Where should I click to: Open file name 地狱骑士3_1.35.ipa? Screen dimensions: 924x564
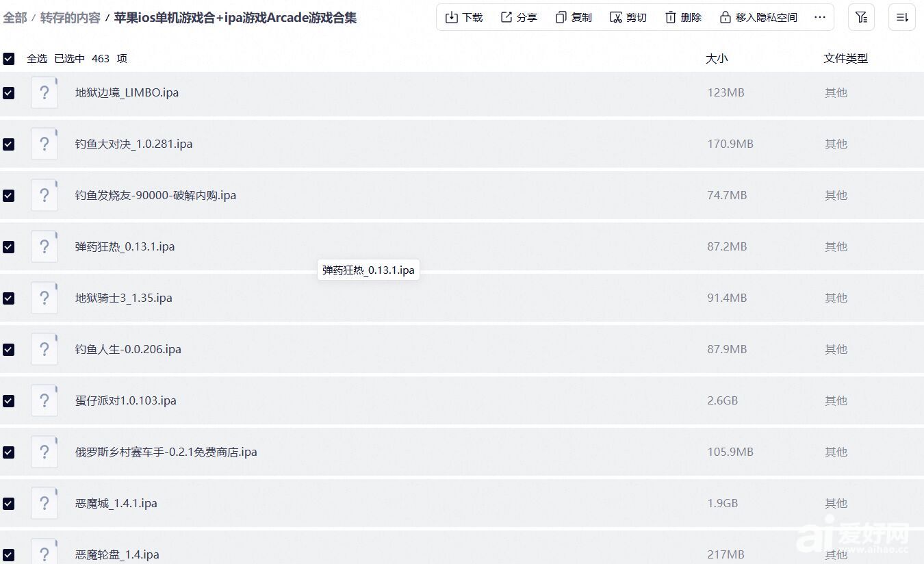tap(124, 298)
